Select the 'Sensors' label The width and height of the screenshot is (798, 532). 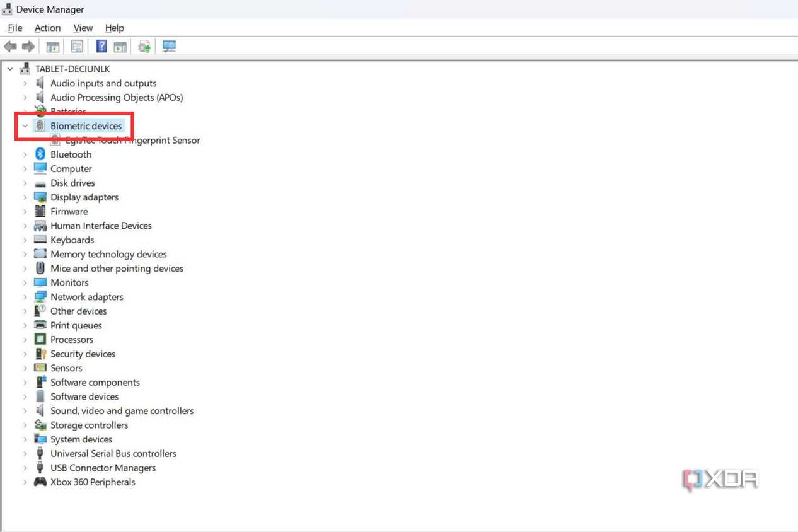pos(66,368)
